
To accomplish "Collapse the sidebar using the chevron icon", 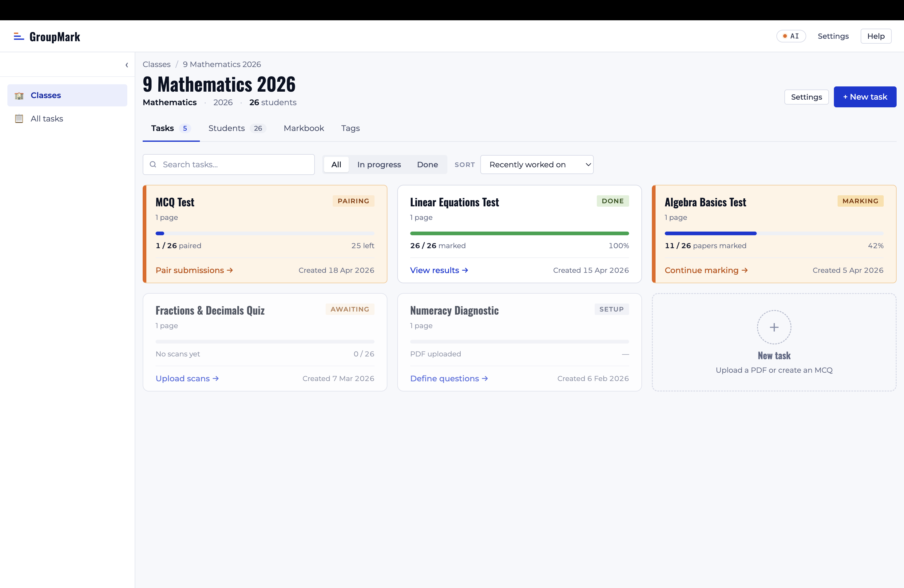I will coord(127,65).
